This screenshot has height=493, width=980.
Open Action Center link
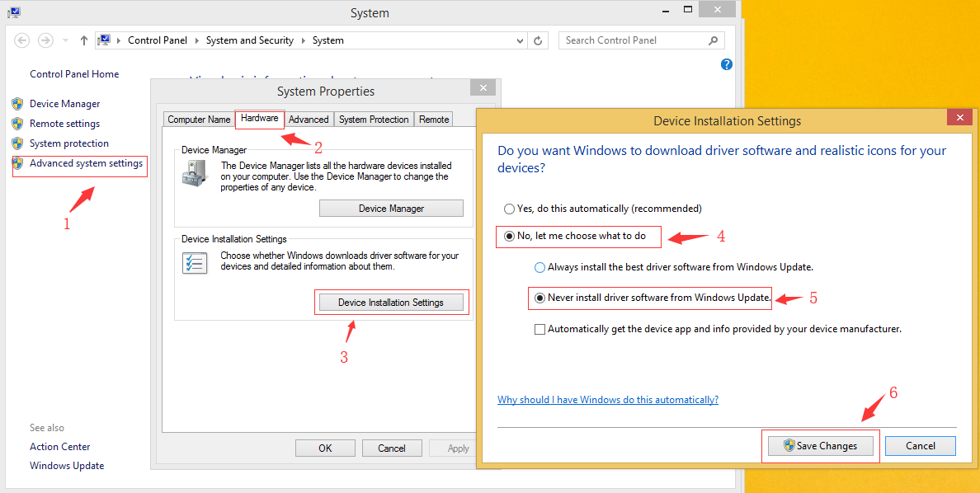click(60, 447)
